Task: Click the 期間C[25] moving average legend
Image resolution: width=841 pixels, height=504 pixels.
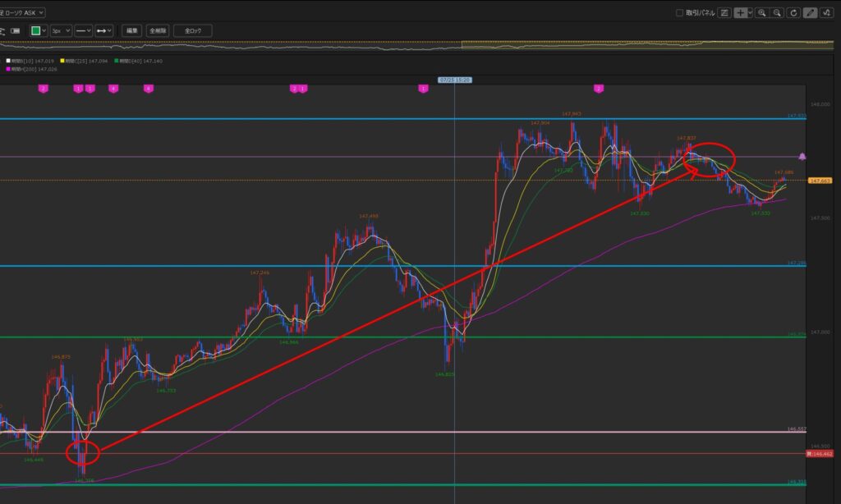Action: click(x=85, y=61)
